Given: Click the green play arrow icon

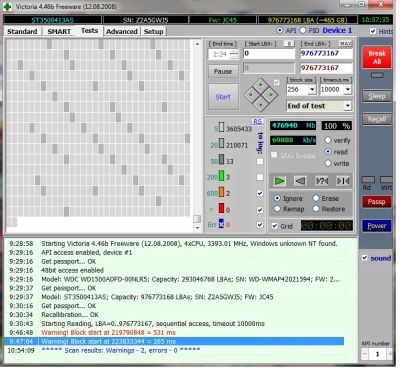Looking at the screenshot, I should [x=279, y=181].
